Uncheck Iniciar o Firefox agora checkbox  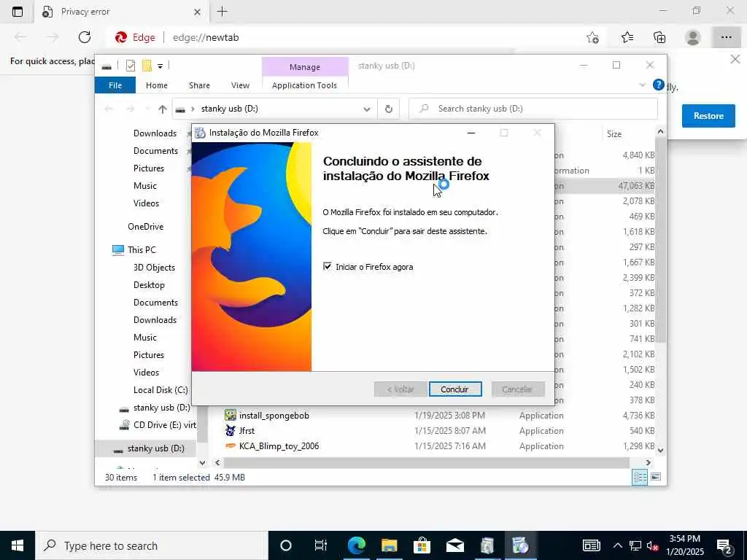328,266
